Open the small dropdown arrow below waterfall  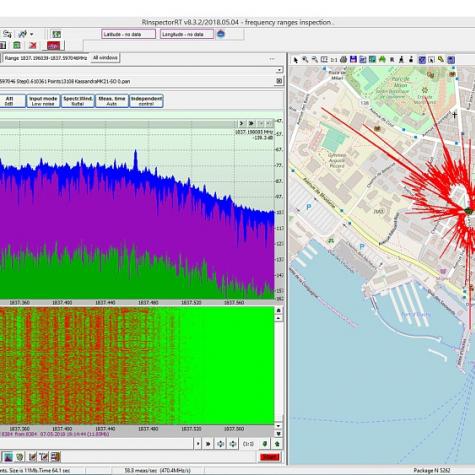point(198,444)
